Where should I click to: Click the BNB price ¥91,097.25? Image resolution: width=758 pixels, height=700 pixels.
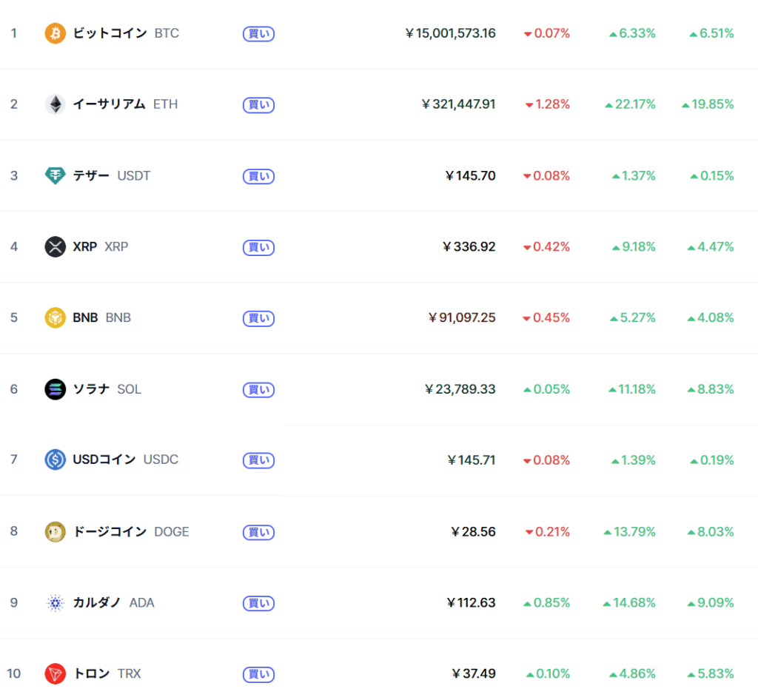click(462, 318)
